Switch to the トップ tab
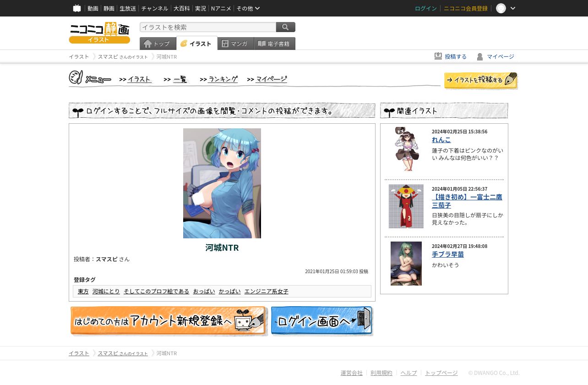Screen dimensions: 588x385 click(158, 44)
